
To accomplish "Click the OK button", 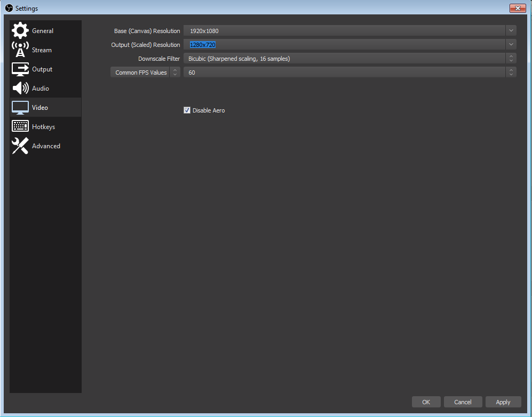I will [426, 402].
